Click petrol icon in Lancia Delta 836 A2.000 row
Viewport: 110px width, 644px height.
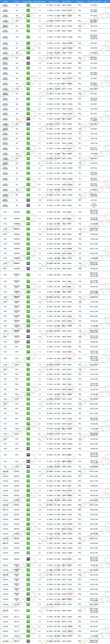click(28, 631)
